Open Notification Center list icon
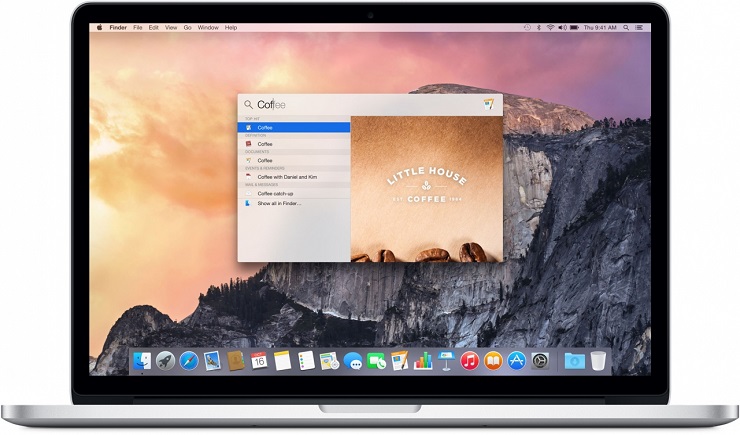740x435 pixels. 639,28
